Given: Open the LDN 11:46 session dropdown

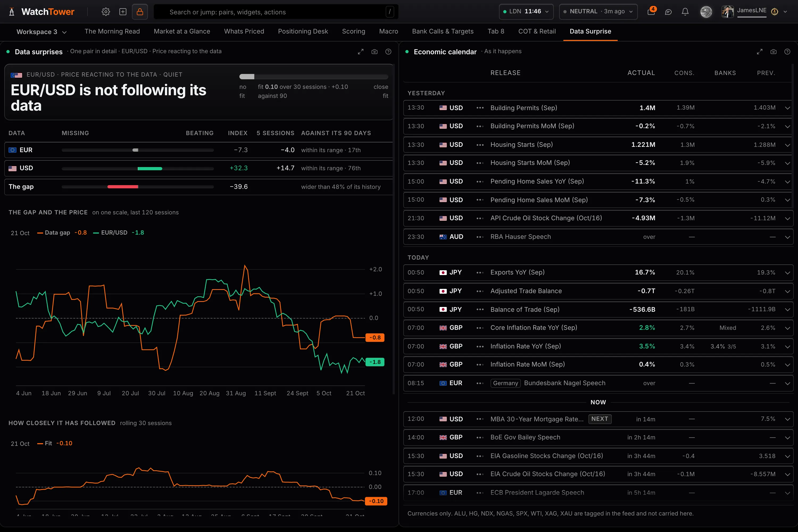Looking at the screenshot, I should (x=526, y=11).
